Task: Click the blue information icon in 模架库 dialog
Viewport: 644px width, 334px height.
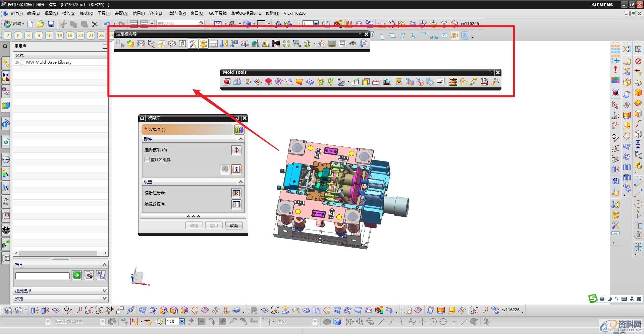Action: tap(236, 169)
